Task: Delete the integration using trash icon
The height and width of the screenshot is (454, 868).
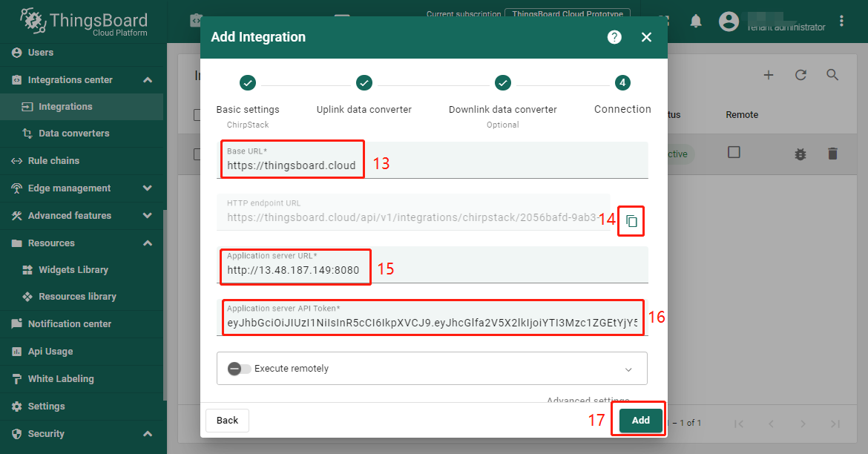Action: pos(832,154)
